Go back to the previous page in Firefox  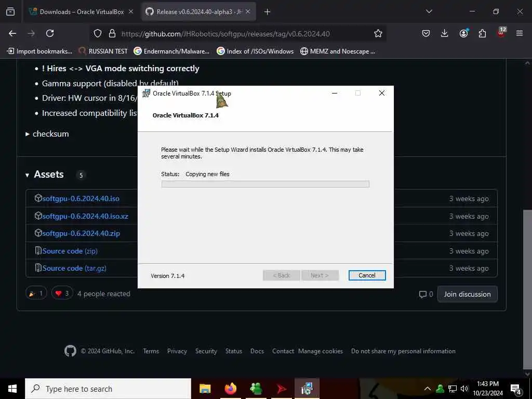[12, 33]
